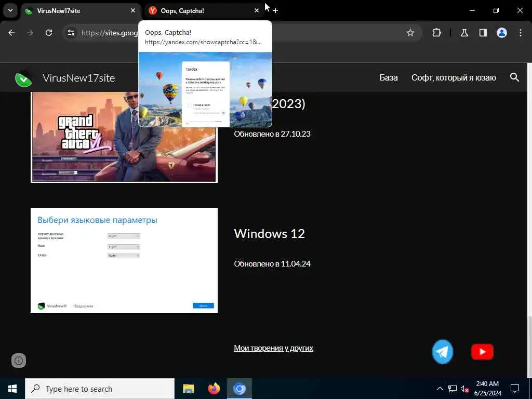
Task: Go back to previous page
Action: (x=11, y=33)
